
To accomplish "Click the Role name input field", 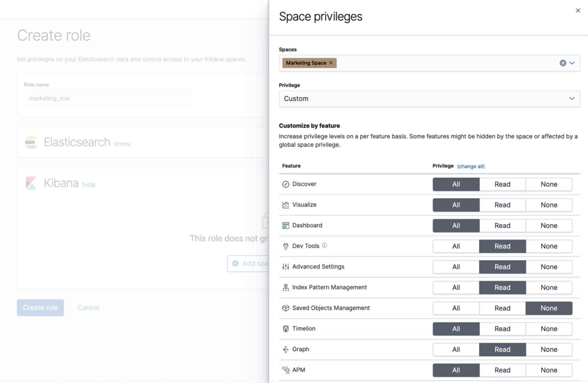I will (x=108, y=98).
